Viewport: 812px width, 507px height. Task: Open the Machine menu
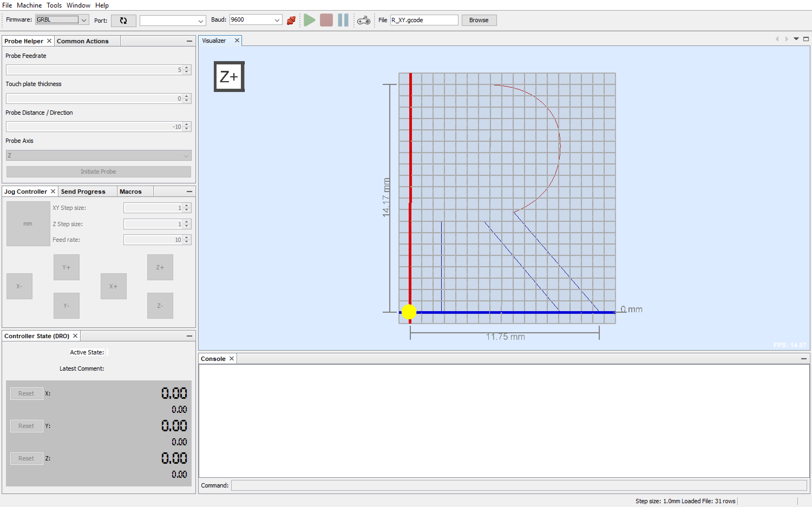29,5
